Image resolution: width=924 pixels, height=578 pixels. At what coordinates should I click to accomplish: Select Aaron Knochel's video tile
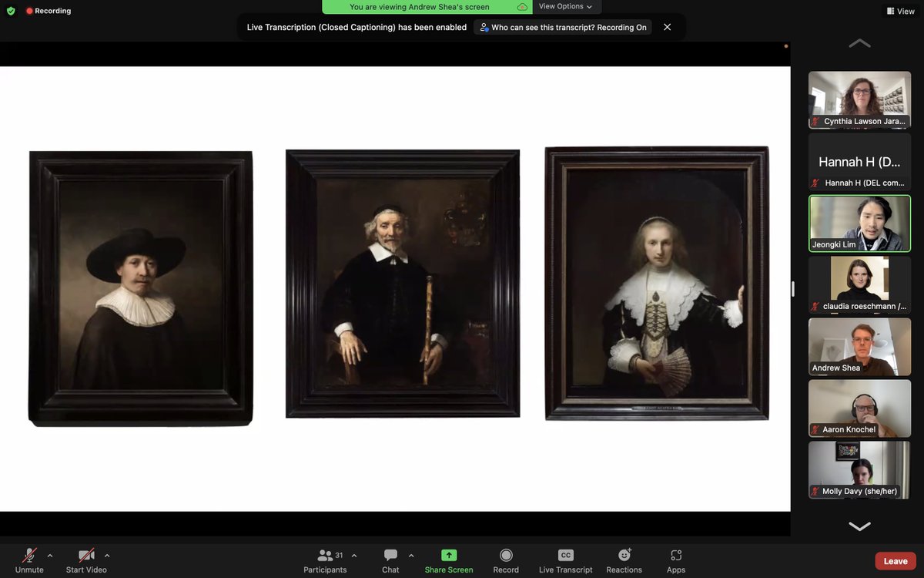pyautogui.click(x=859, y=408)
